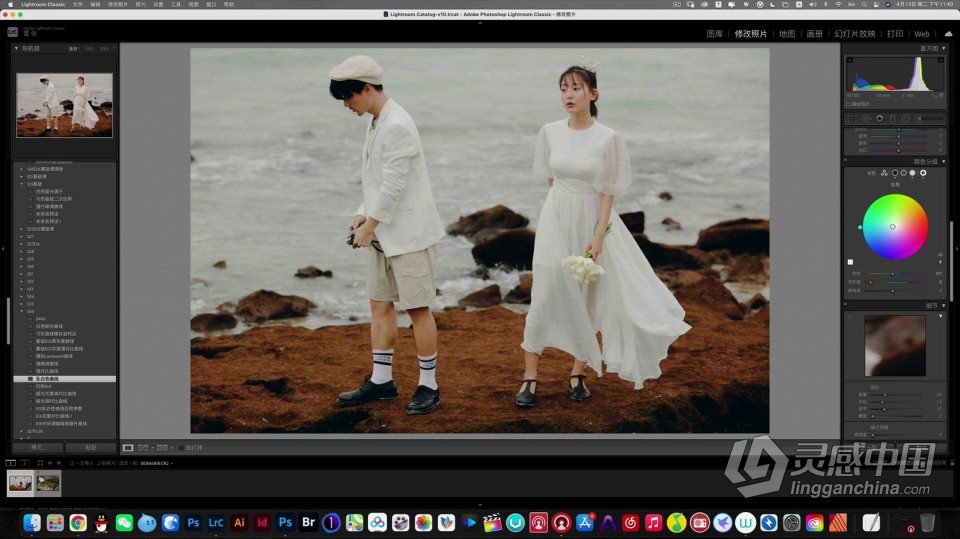Open Lightroom Classic from the dock
This screenshot has width=960, height=539.
(x=216, y=522)
